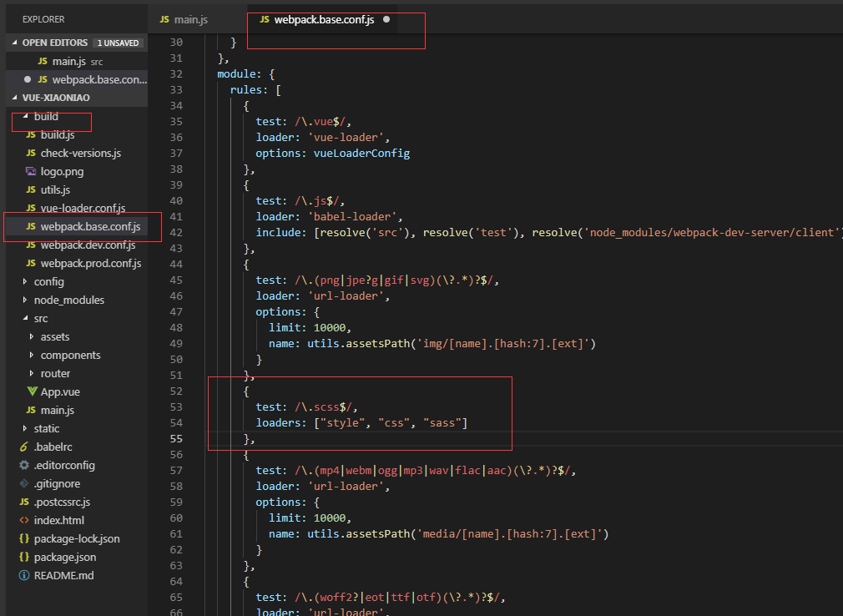This screenshot has height=616, width=843.
Task: Click the braces icon beside package.json
Action: 24,557
